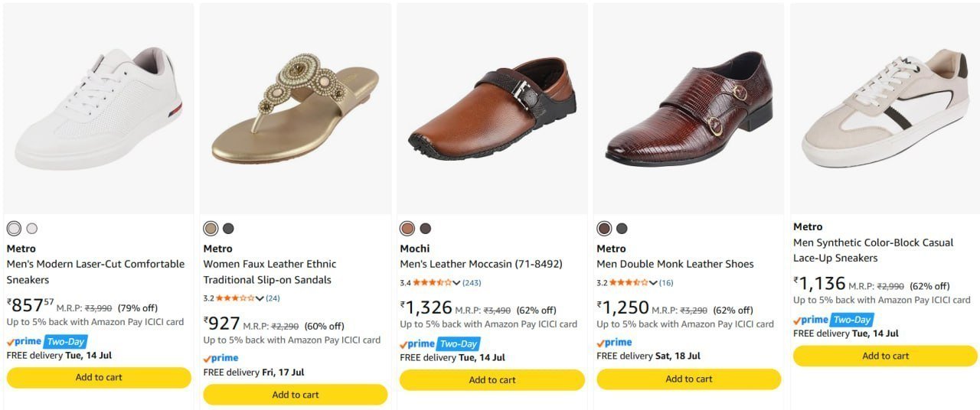Click Prime Two-Day badge on Color-Block Sneakers
This screenshot has height=410, width=980.
[833, 321]
